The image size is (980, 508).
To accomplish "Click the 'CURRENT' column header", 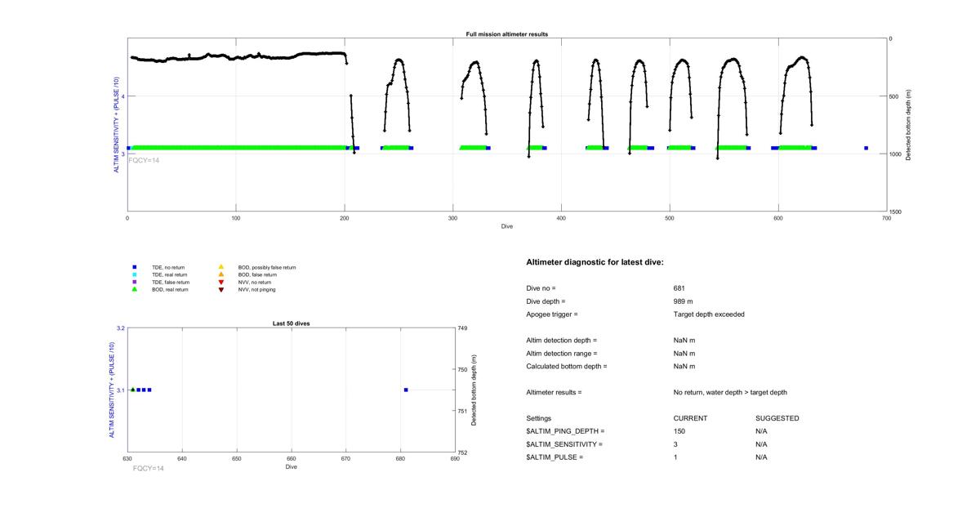I will tap(691, 418).
